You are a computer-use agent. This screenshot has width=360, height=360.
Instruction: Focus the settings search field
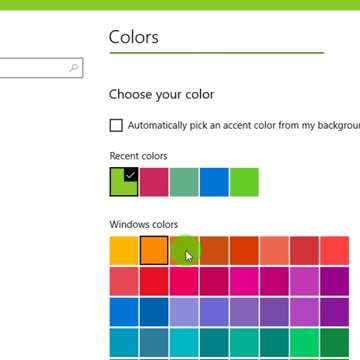click(x=41, y=68)
